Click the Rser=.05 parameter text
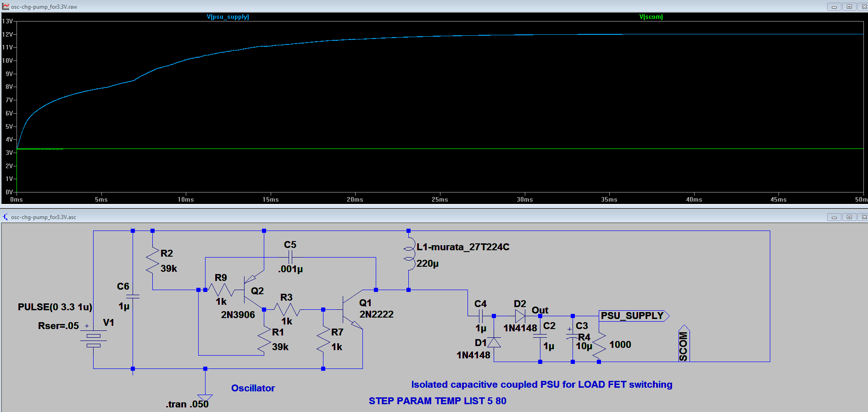 pyautogui.click(x=58, y=326)
